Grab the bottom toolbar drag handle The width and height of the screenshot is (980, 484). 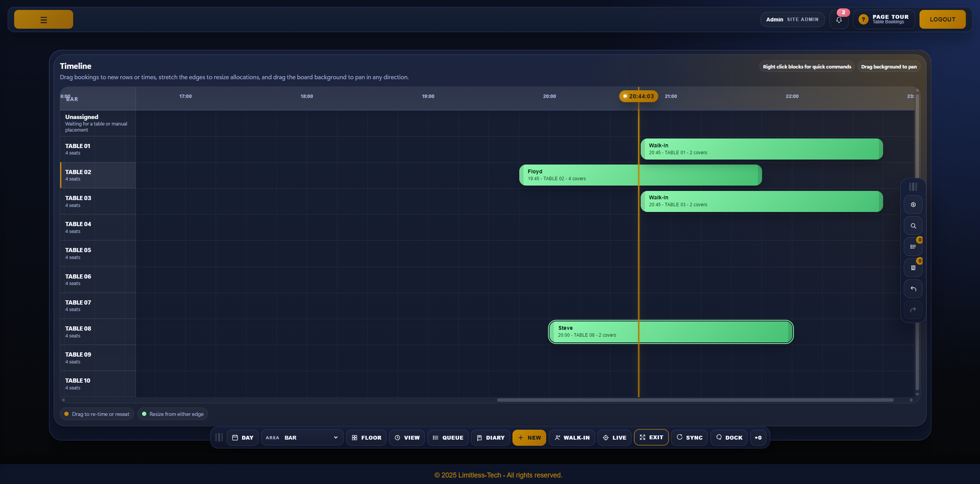point(219,437)
